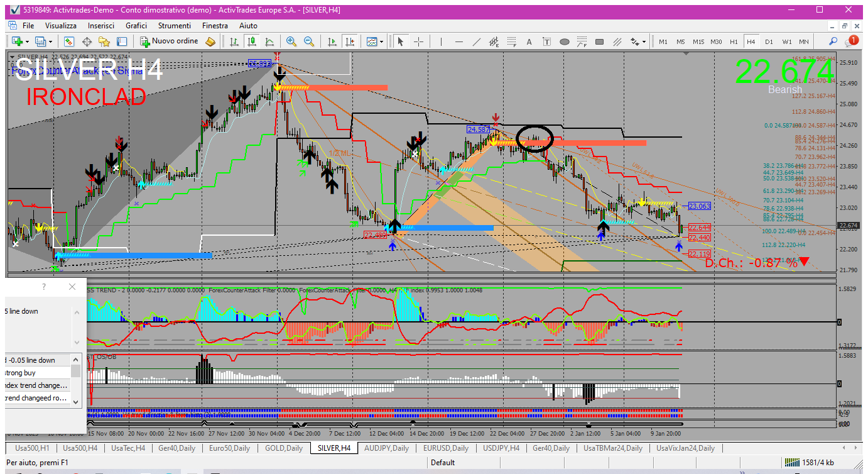
Task: Open the search magnifier icon
Action: [x=833, y=41]
